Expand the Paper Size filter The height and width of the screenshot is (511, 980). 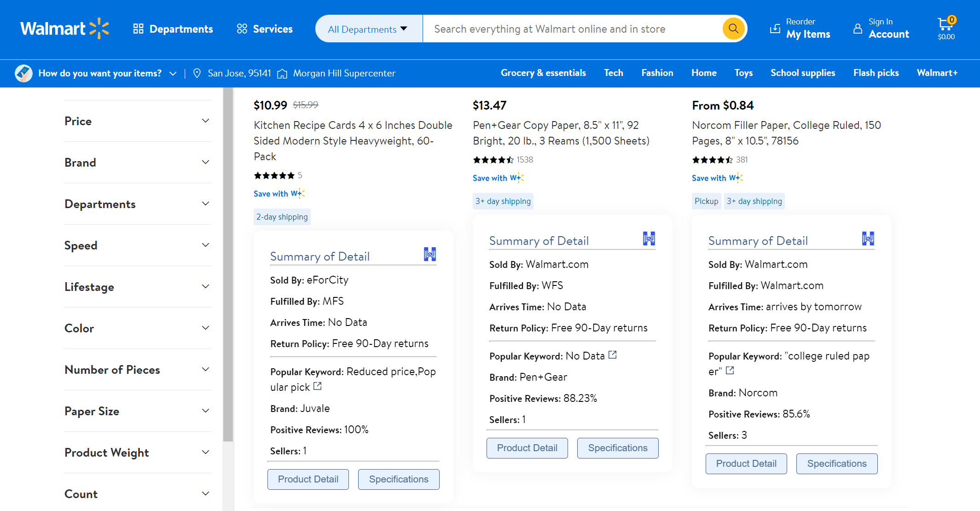coord(138,411)
